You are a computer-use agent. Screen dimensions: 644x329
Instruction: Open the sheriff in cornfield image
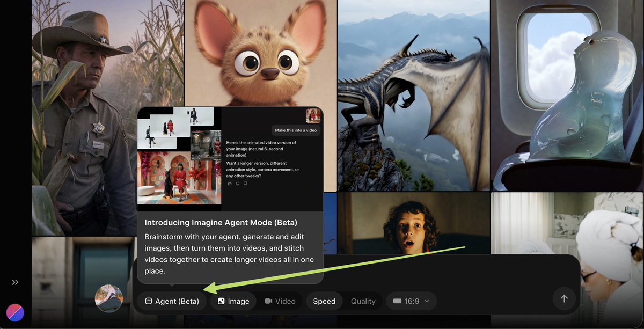click(x=108, y=118)
